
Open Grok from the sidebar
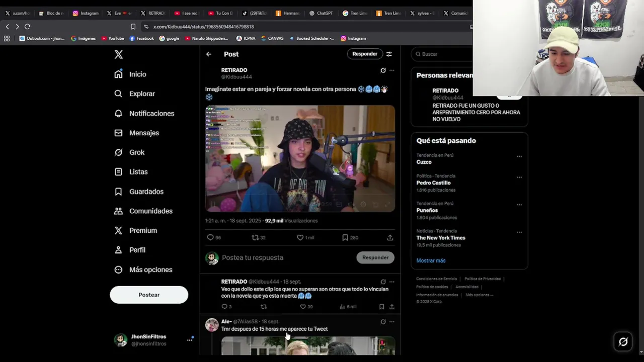(129, 152)
